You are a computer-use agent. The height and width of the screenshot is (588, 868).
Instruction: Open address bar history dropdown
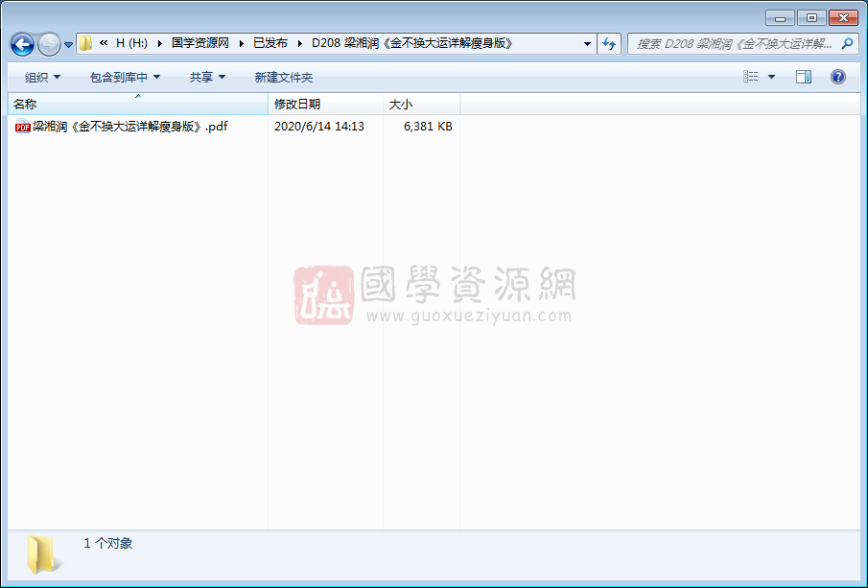(x=587, y=44)
